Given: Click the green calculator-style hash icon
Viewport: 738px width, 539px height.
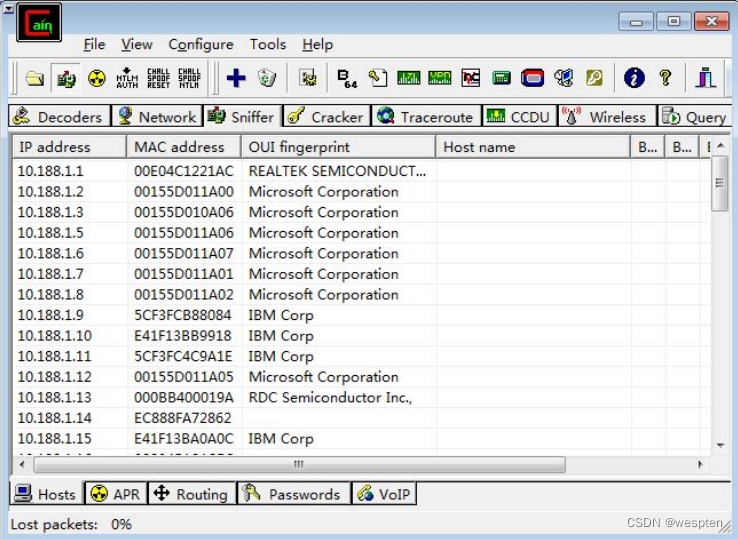Looking at the screenshot, I should [x=501, y=78].
